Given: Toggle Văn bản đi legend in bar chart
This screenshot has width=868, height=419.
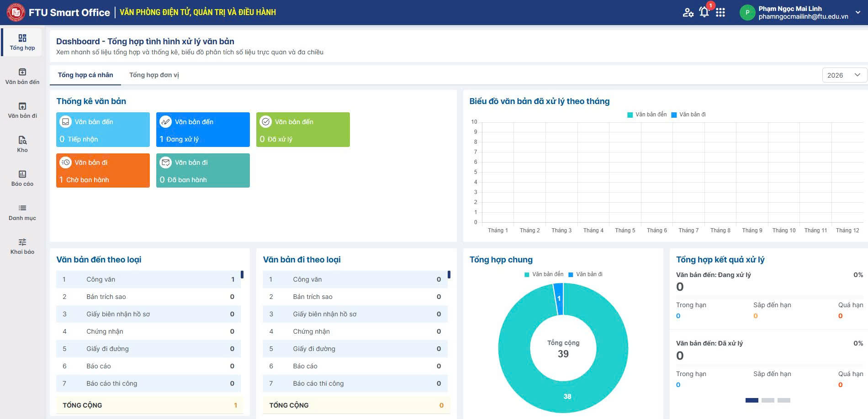Looking at the screenshot, I should pos(688,115).
